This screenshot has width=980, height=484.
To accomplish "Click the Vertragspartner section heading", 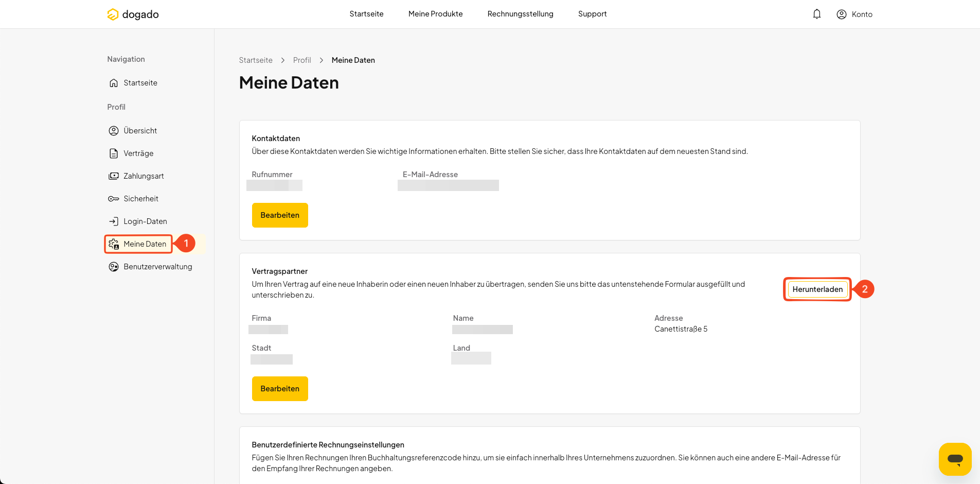I will point(280,271).
